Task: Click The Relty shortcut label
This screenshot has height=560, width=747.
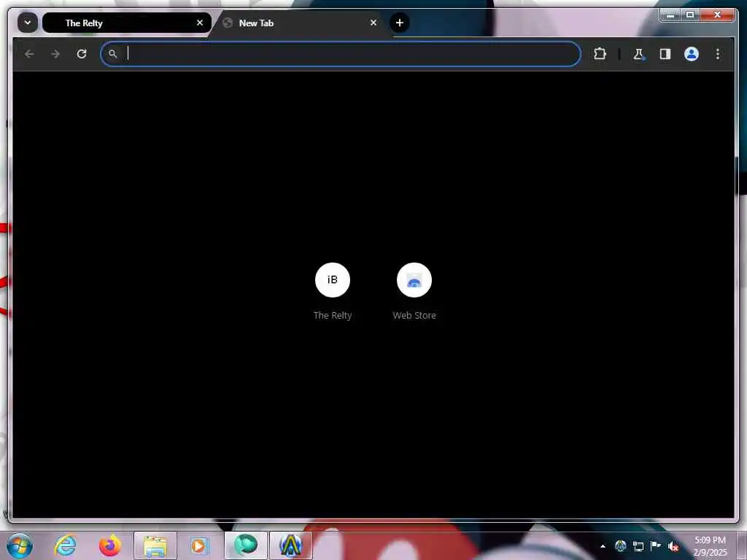Action: 333,315
